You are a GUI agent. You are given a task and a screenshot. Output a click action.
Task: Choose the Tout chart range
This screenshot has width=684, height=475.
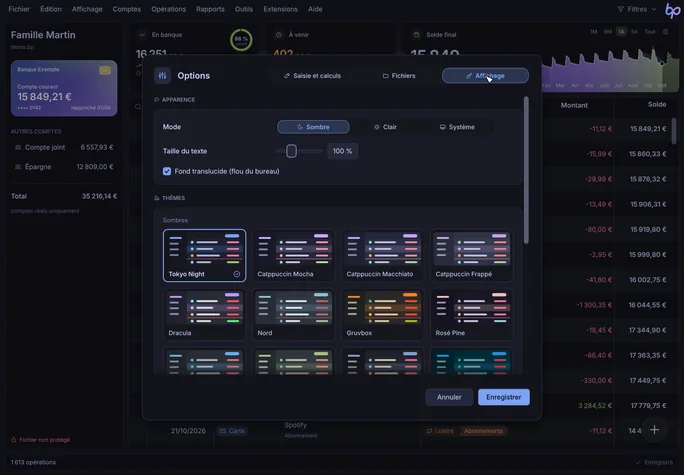(650, 32)
